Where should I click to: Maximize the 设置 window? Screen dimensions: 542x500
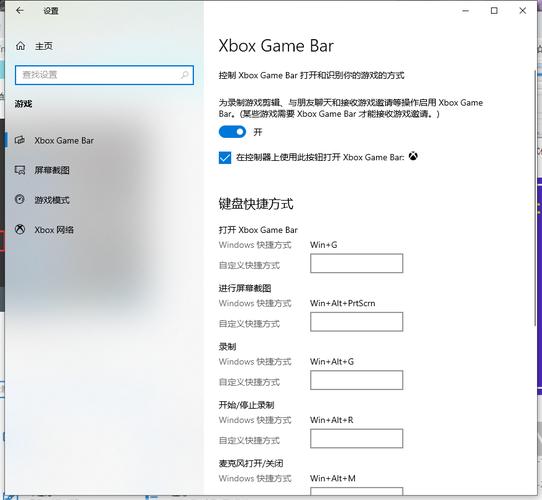494,11
